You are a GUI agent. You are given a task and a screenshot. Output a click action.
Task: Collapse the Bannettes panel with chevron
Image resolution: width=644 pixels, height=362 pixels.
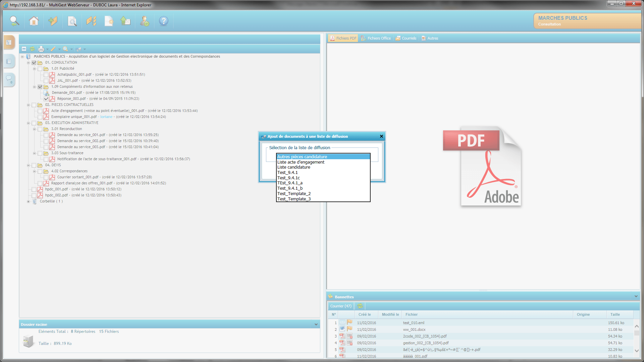636,297
